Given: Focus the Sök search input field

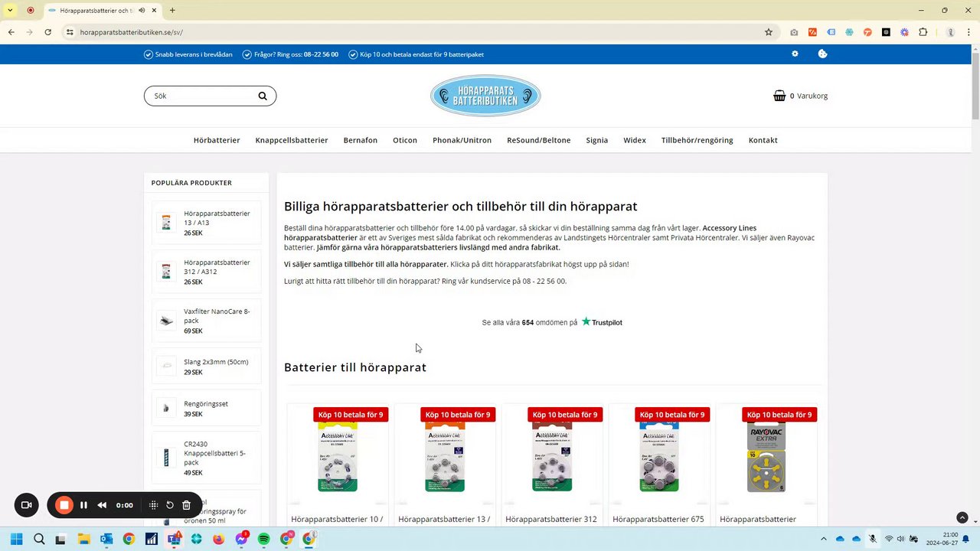Looking at the screenshot, I should 201,96.
